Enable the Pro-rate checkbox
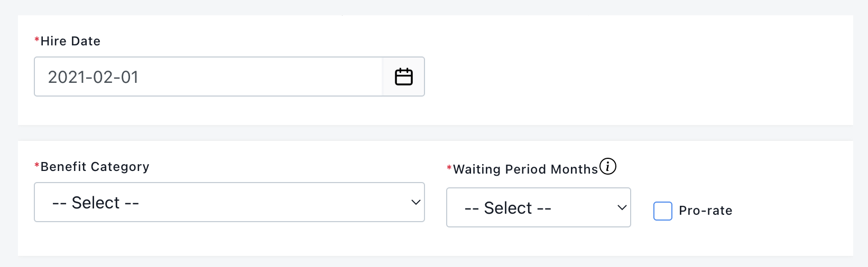The width and height of the screenshot is (868, 267). coord(663,211)
